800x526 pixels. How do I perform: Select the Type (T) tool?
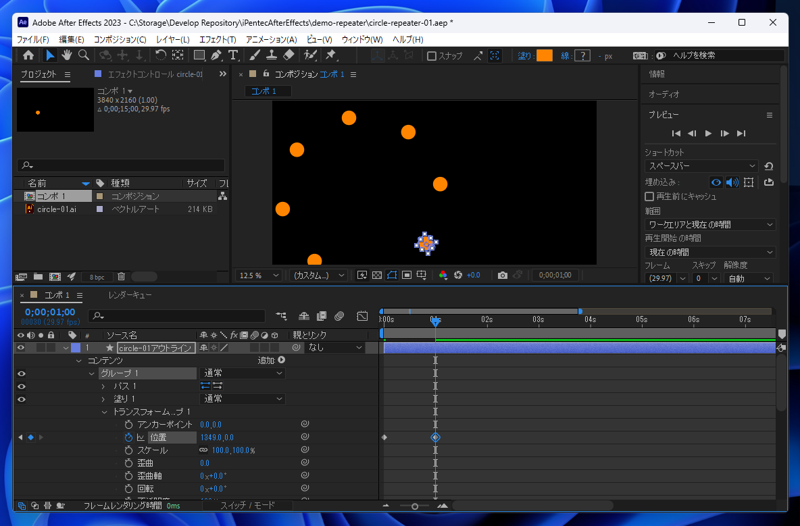[x=233, y=56]
